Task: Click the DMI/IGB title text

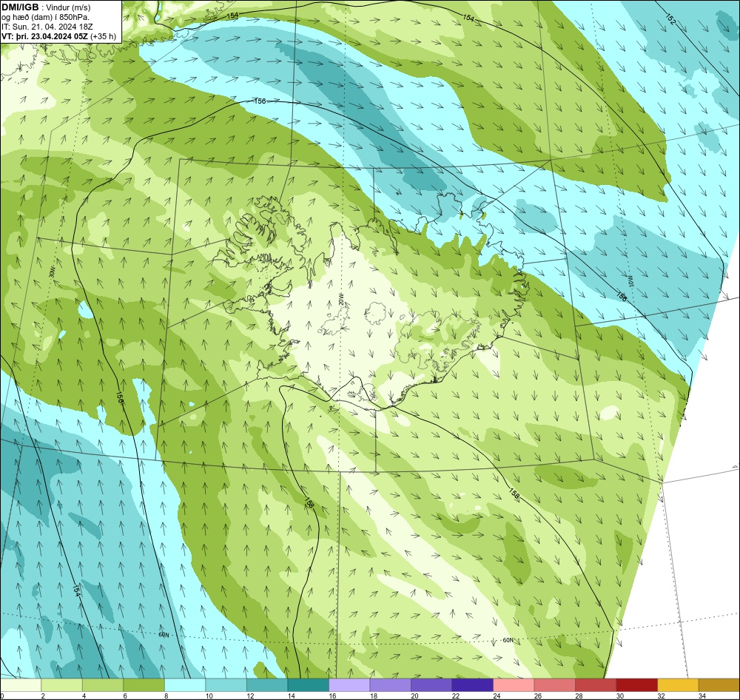Action: tap(20, 7)
